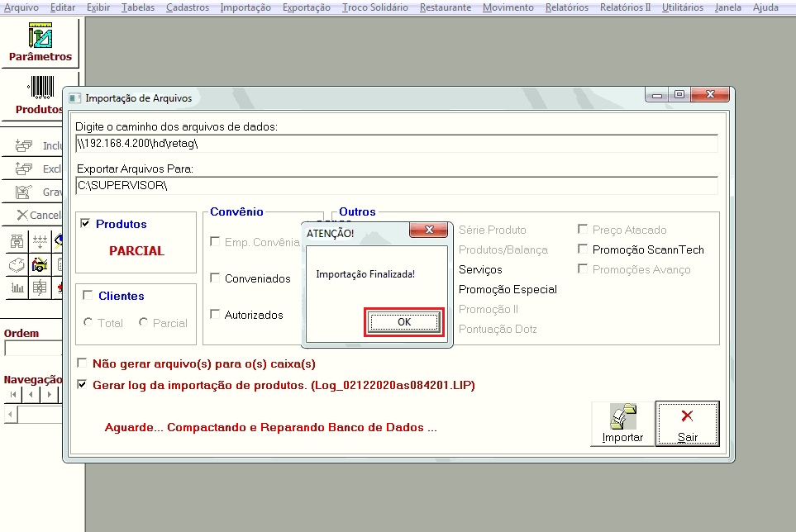Close the ATENÇÃO message box
The image size is (796, 532).
click(428, 230)
